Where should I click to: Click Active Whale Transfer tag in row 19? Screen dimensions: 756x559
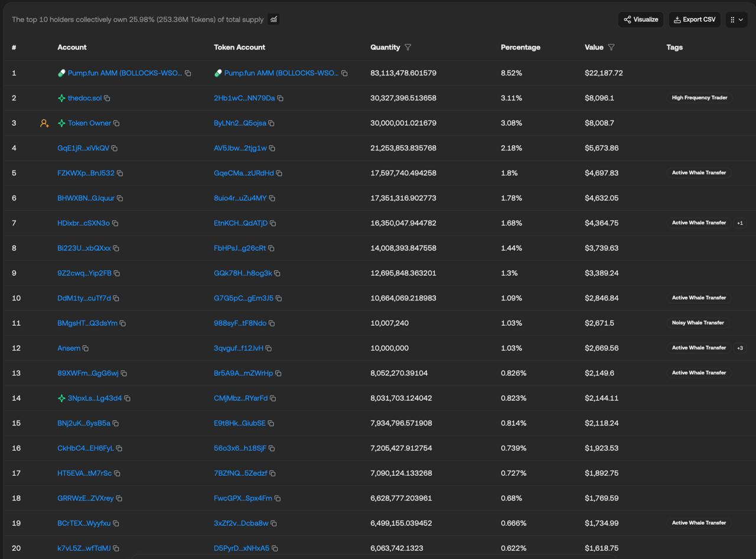coord(699,523)
